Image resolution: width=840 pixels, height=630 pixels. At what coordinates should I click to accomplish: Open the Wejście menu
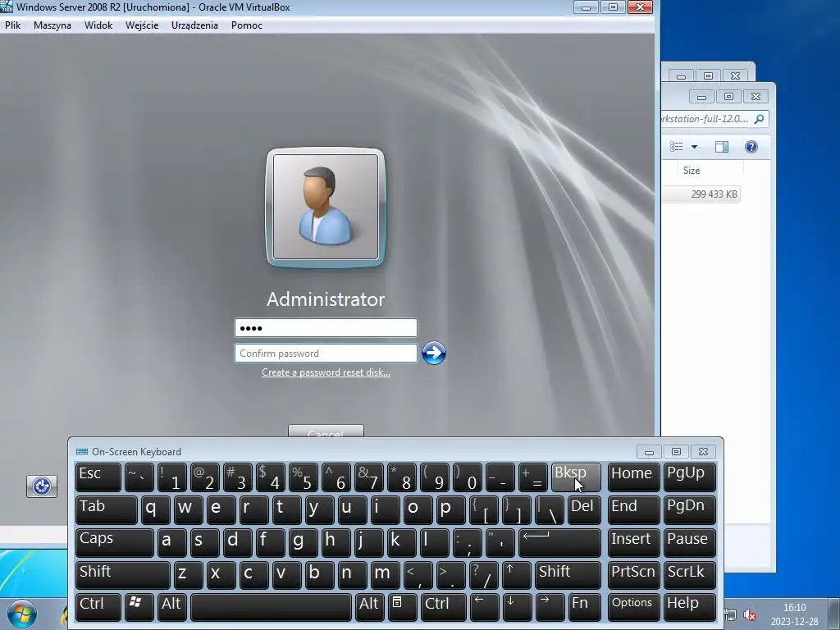[142, 25]
